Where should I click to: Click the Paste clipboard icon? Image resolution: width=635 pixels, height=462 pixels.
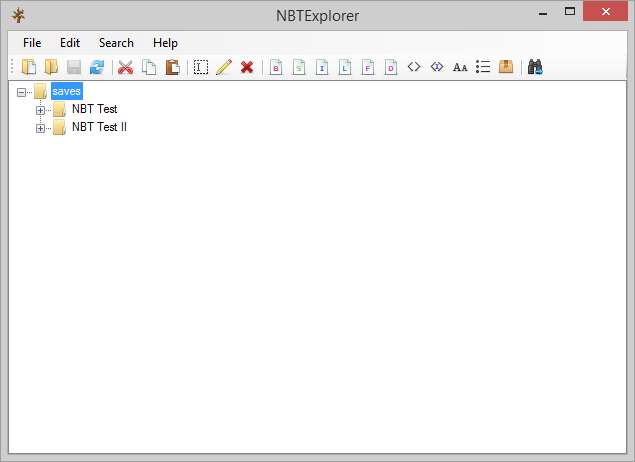coord(172,67)
